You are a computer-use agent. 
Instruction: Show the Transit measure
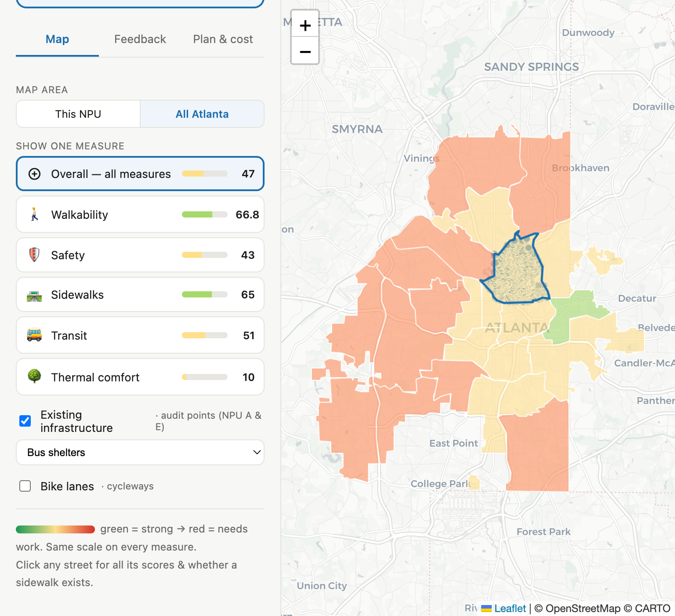(x=140, y=335)
